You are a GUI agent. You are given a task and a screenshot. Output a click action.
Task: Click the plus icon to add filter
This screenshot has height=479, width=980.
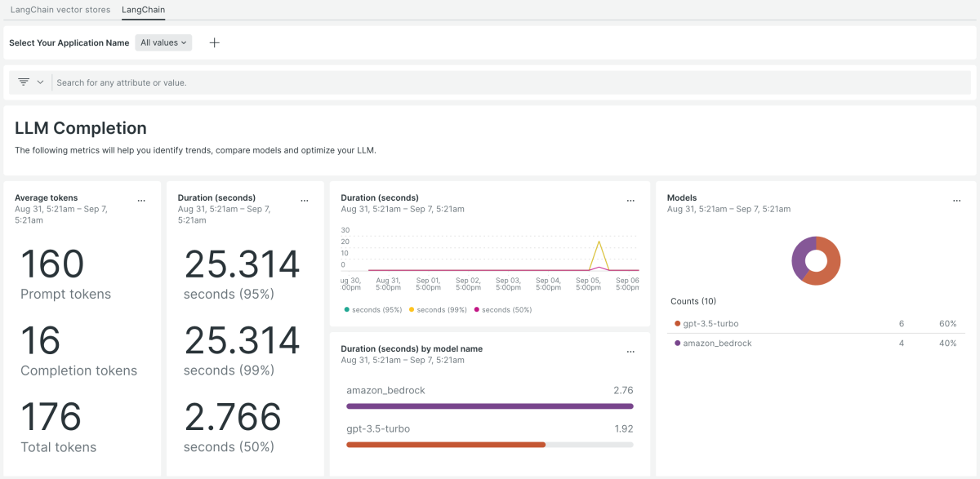coord(215,42)
